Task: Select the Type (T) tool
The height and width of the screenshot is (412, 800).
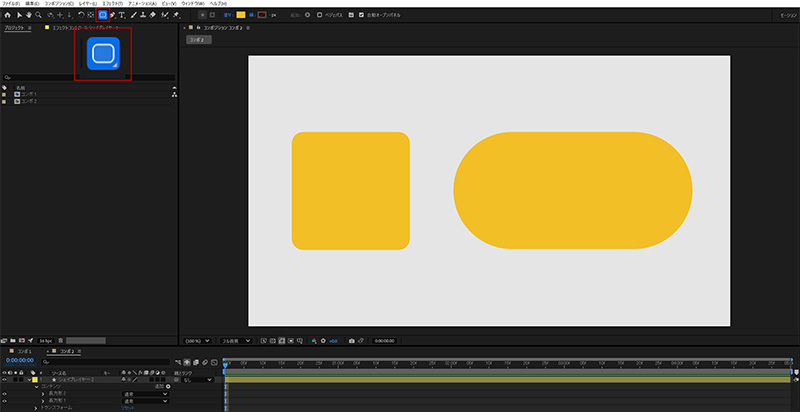Action: click(x=123, y=16)
